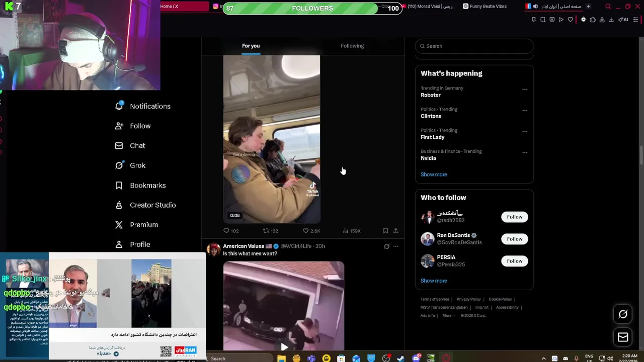Open more menu on American Values post
644x362 pixels.
point(395,246)
